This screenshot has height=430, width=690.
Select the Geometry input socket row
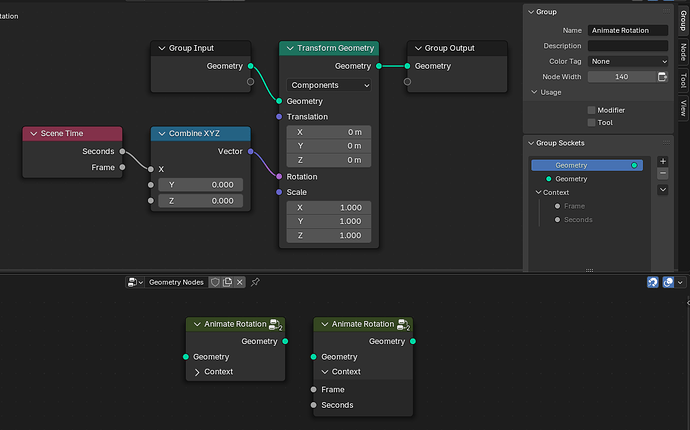pos(587,179)
